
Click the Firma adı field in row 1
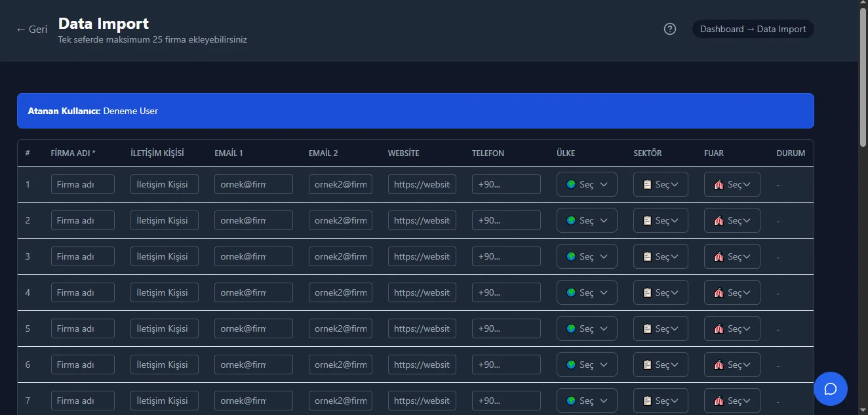pos(83,184)
